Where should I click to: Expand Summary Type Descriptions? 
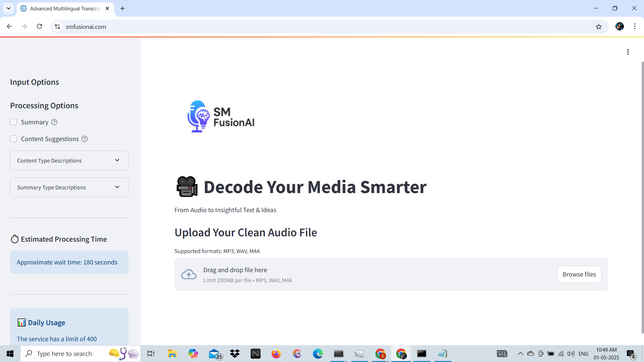(69, 187)
